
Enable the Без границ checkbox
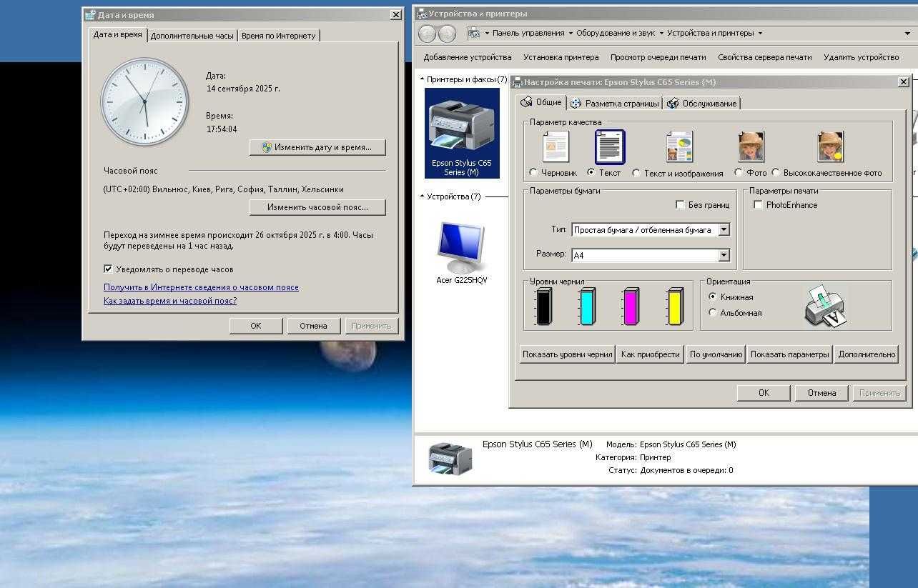680,205
